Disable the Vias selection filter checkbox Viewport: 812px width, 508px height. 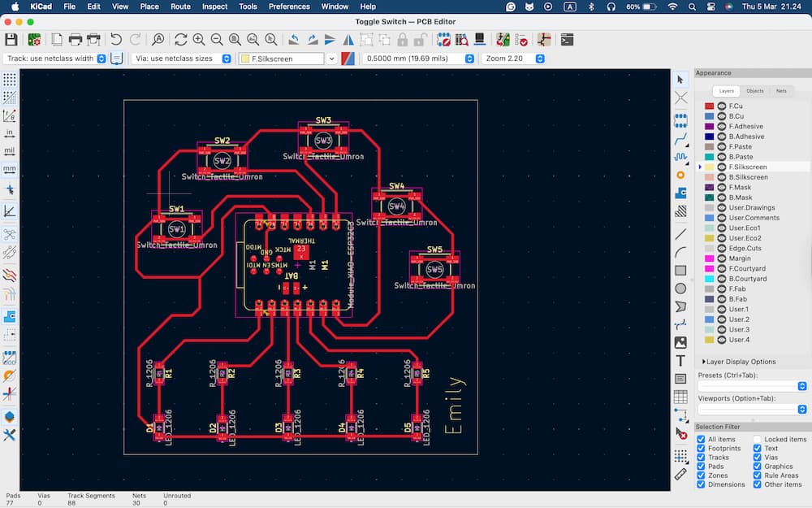(x=758, y=458)
